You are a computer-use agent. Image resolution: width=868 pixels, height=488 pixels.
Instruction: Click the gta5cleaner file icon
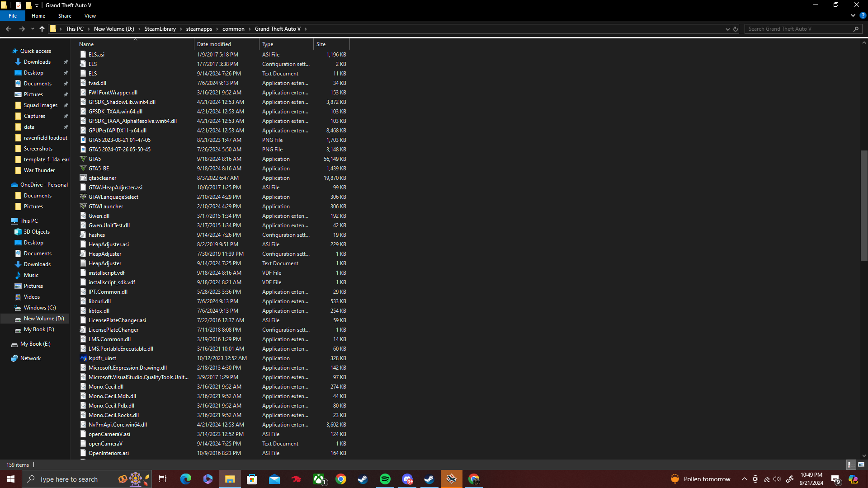[x=83, y=178]
